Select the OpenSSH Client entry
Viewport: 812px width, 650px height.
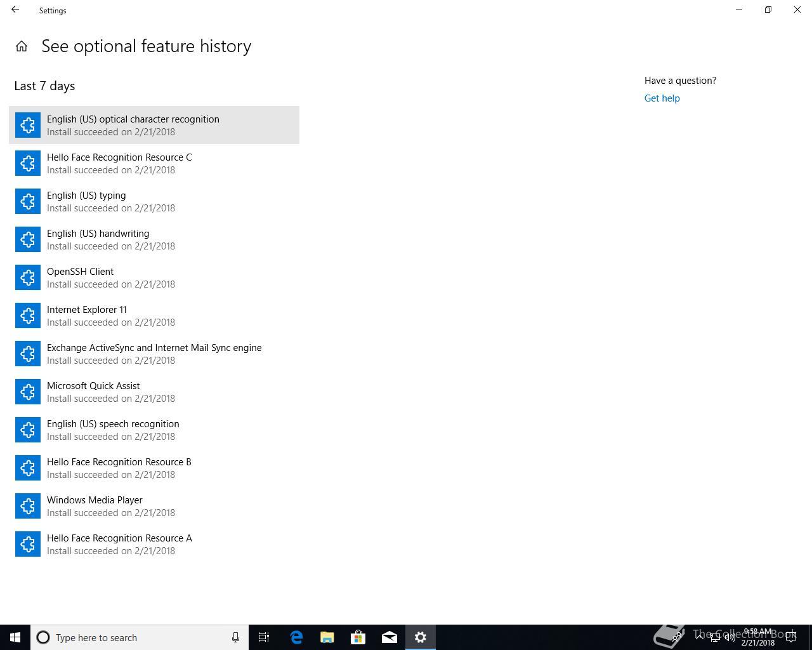154,277
